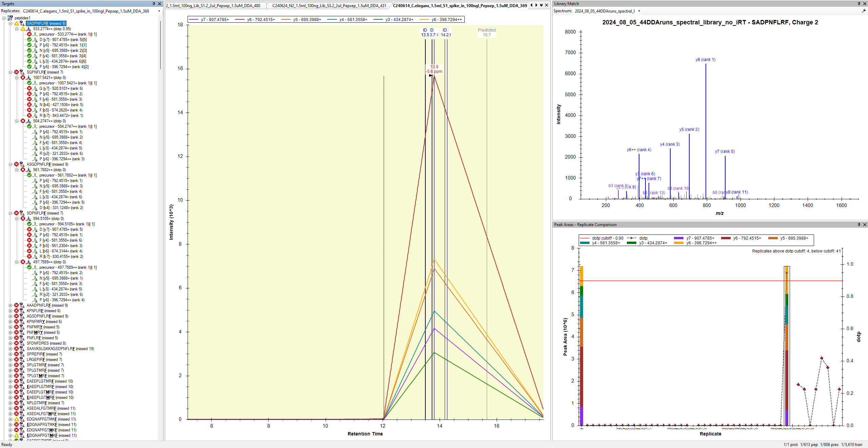Click green check icon on D [y7] transition
Viewport: 868px width, 448px height.
click(29, 40)
